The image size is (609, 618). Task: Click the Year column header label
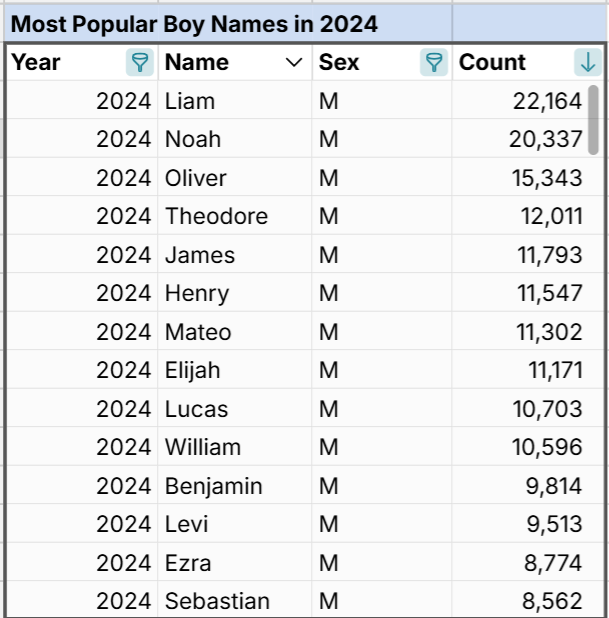pyautogui.click(x=36, y=63)
